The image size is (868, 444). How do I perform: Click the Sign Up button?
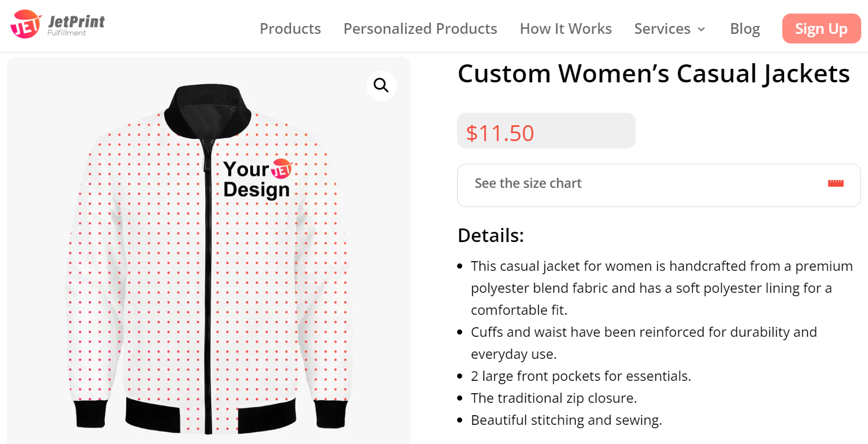(x=821, y=28)
